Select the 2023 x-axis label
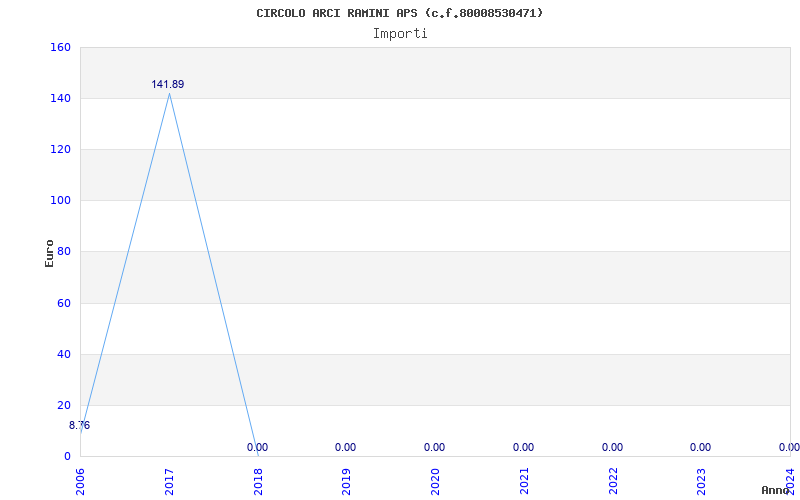This screenshot has width=800, height=500. 702,481
